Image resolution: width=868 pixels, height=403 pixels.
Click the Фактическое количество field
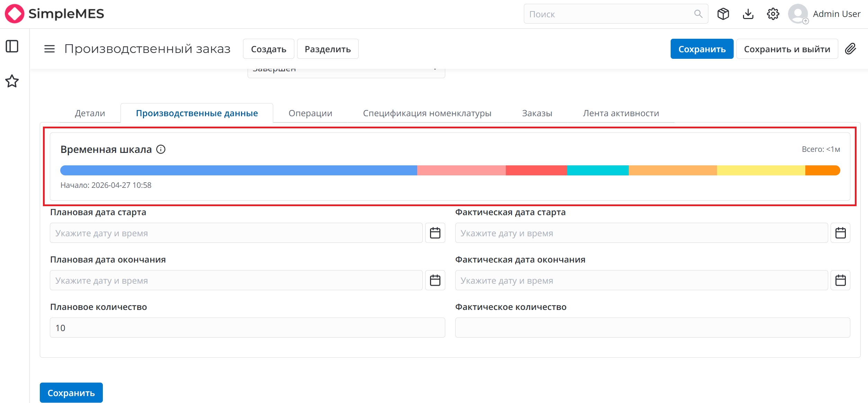652,328
